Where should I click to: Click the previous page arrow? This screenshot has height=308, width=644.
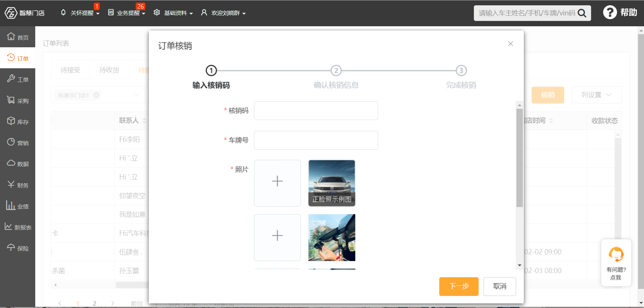coord(60,303)
